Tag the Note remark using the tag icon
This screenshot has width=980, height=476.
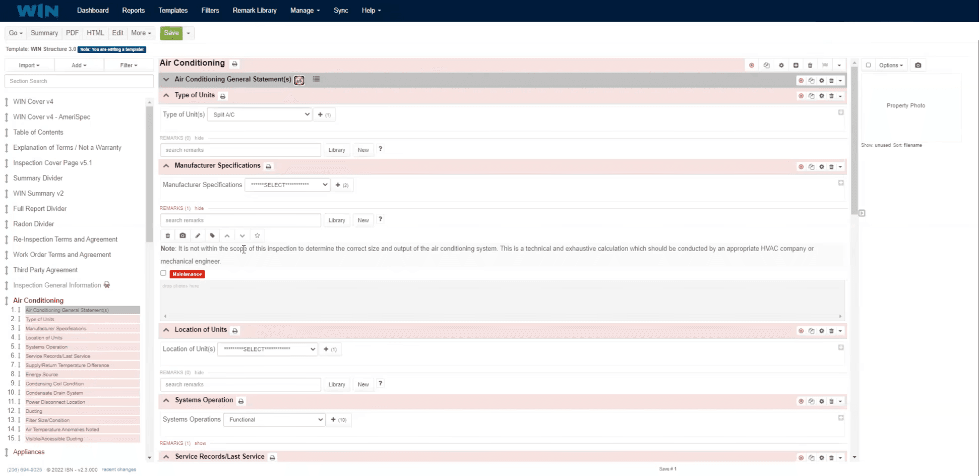[212, 235]
